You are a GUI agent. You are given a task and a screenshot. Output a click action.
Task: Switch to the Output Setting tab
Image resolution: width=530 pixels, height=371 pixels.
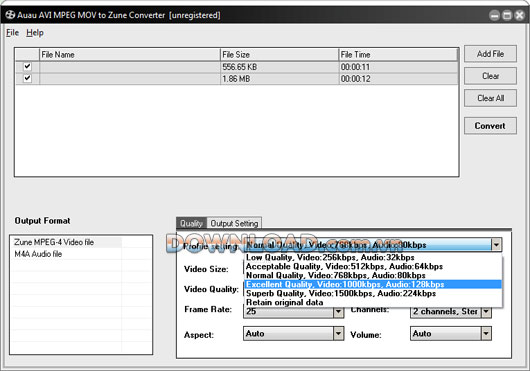(234, 223)
